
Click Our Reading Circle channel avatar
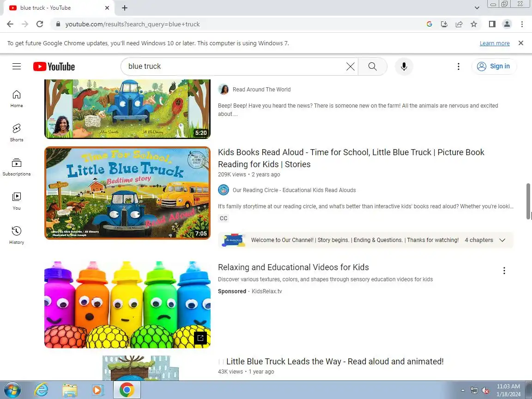point(223,190)
